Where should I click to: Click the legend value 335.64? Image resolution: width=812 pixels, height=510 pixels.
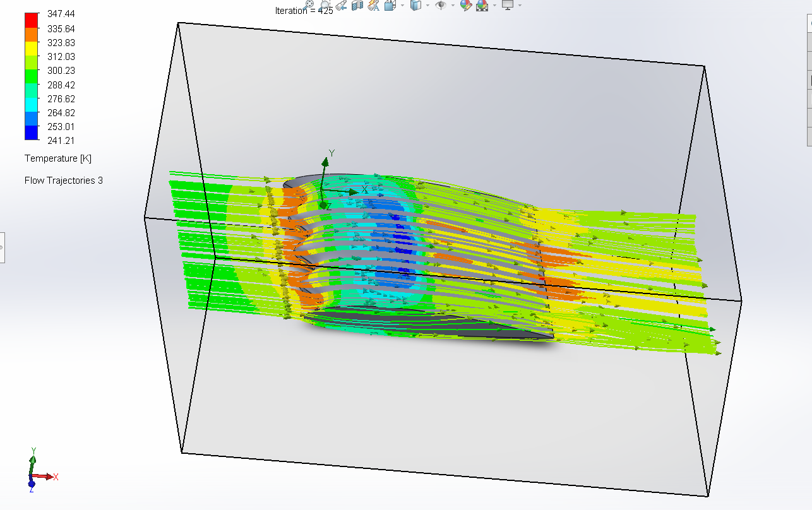[61, 29]
